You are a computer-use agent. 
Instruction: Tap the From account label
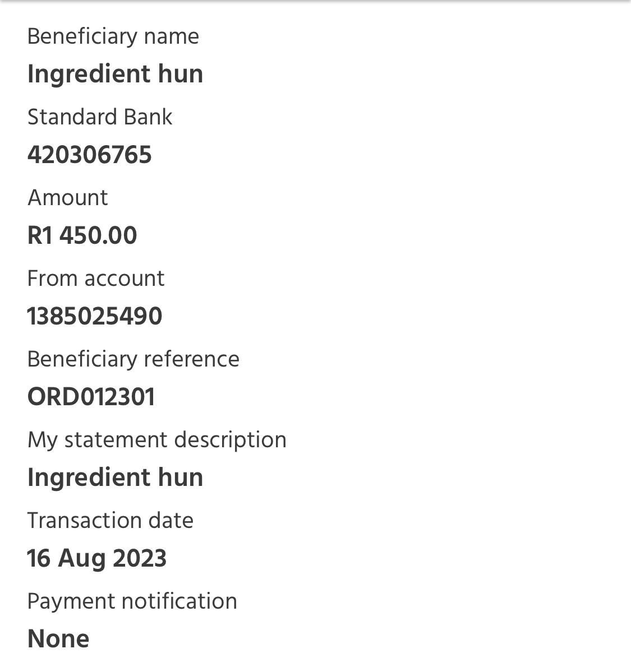click(x=96, y=279)
